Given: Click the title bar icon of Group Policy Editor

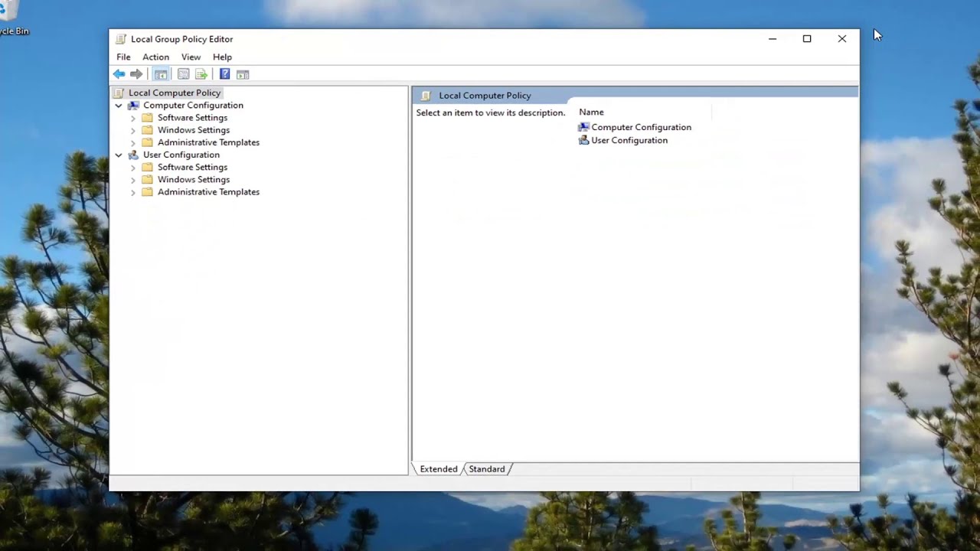Looking at the screenshot, I should click(121, 39).
